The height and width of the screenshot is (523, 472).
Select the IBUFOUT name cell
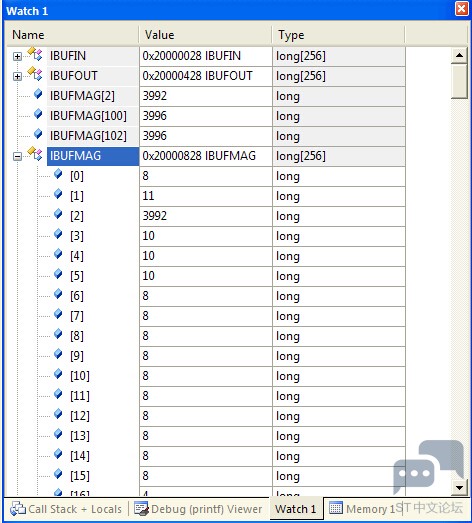click(x=92, y=76)
